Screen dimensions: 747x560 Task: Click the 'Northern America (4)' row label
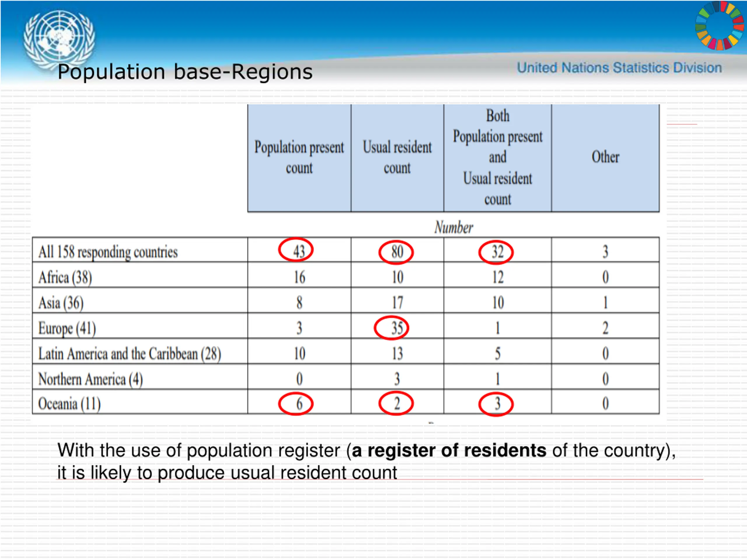coord(90,379)
